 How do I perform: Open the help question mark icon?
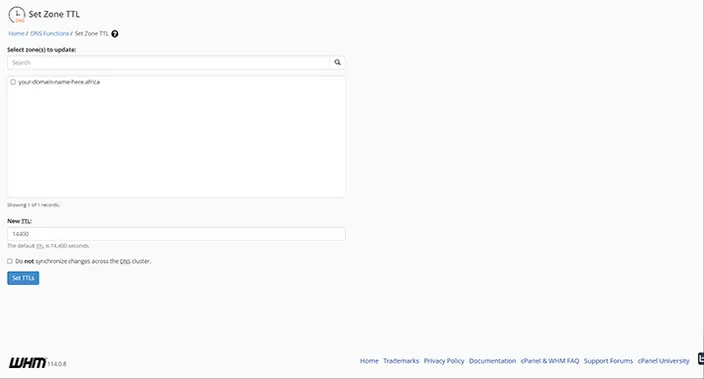115,34
